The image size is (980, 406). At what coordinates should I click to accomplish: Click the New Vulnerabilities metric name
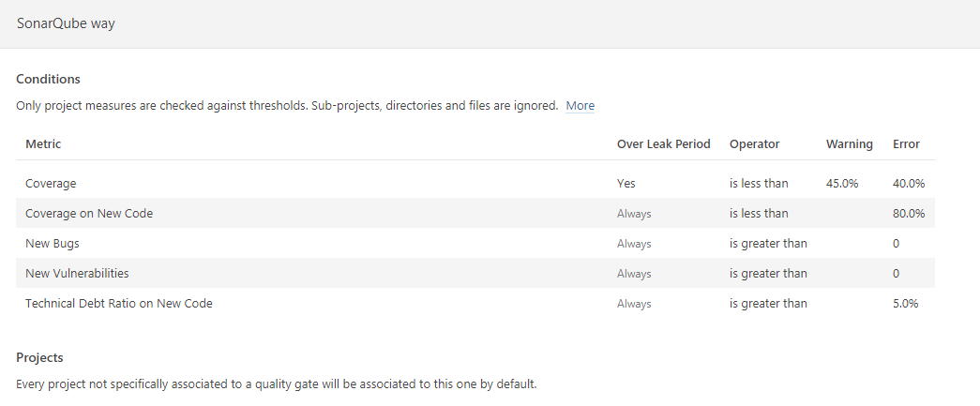pos(77,274)
